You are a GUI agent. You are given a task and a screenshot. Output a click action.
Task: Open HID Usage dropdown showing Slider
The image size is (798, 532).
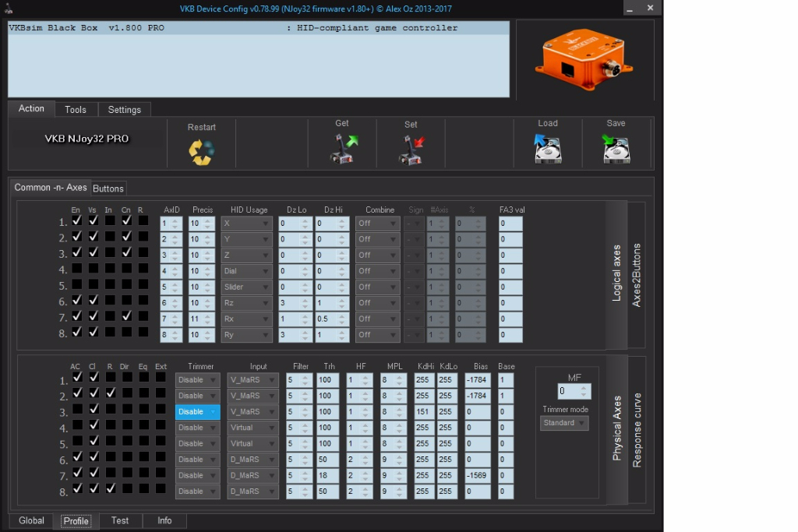246,287
